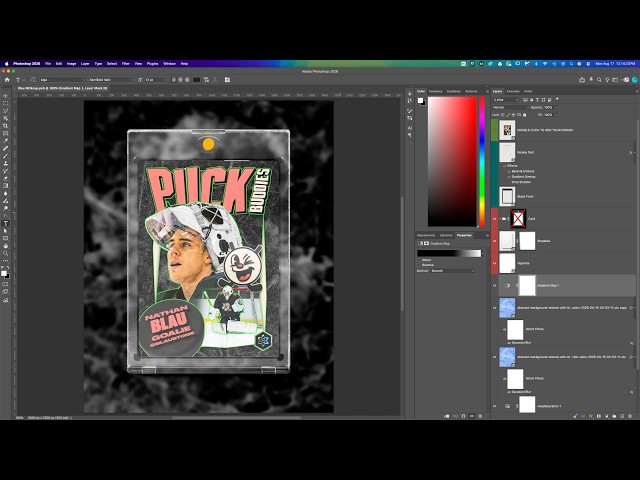The width and height of the screenshot is (640, 480).
Task: Left align text in options bar
Action: click(173, 80)
